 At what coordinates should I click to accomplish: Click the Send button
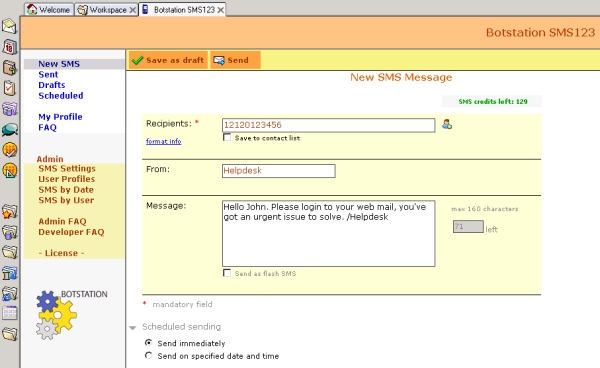click(x=235, y=60)
